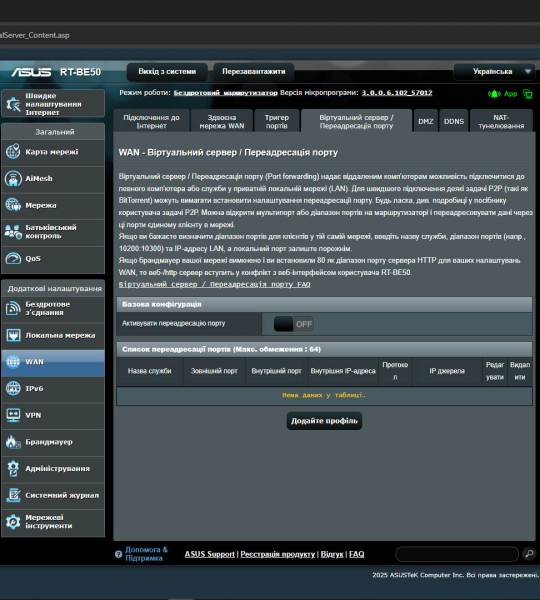The width and height of the screenshot is (540, 600).
Task: Click the magnifier search icon in footer
Action: (530, 554)
